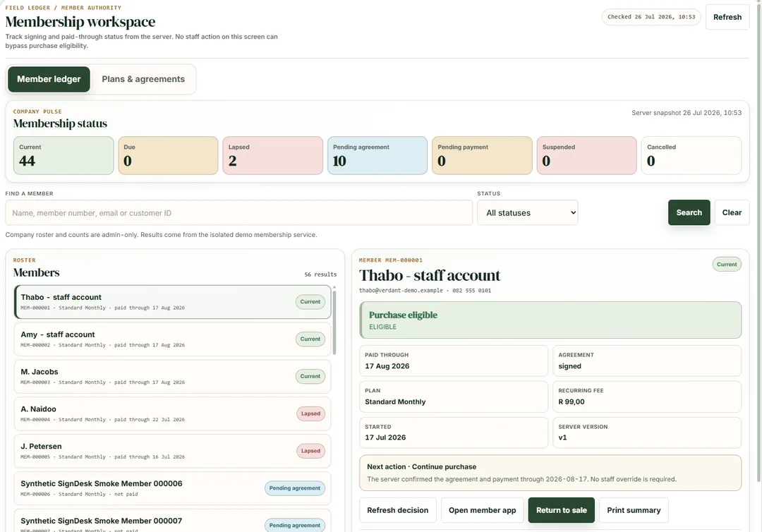Select the Pending payment status card
762x532 pixels.
tap(482, 155)
